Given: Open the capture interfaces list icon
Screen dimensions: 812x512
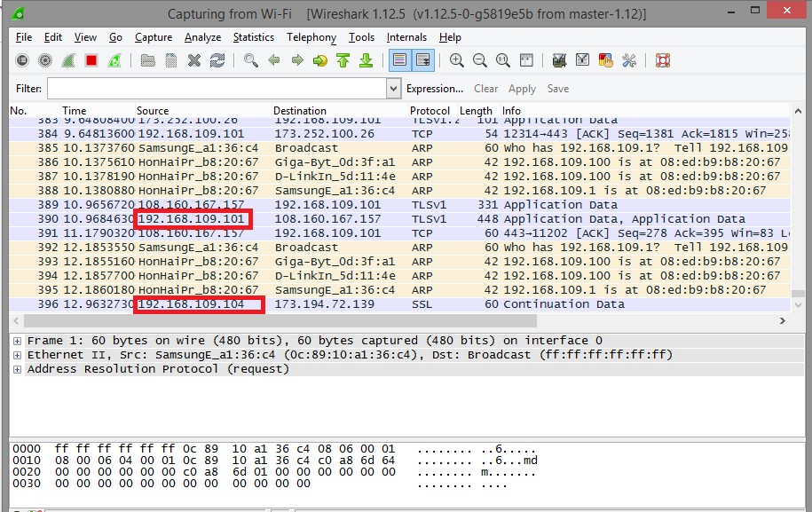Looking at the screenshot, I should 22,60.
